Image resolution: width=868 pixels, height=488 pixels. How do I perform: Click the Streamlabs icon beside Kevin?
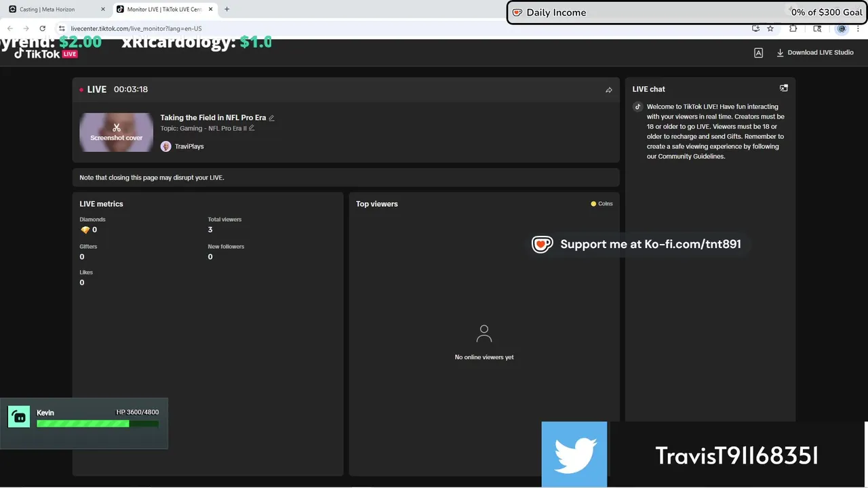tap(19, 417)
